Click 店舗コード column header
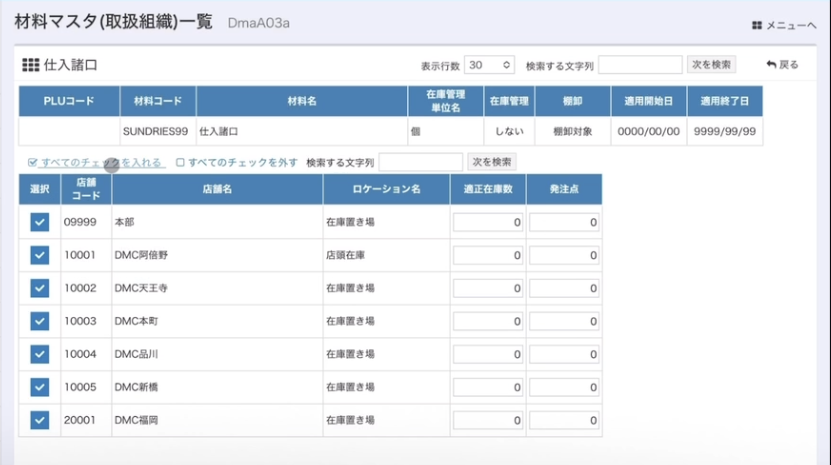 pyautogui.click(x=79, y=189)
